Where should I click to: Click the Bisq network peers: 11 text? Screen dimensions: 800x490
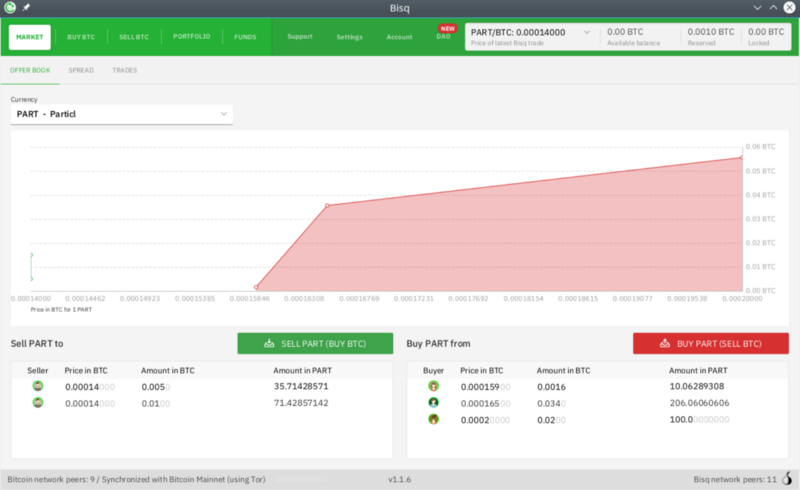click(735, 479)
